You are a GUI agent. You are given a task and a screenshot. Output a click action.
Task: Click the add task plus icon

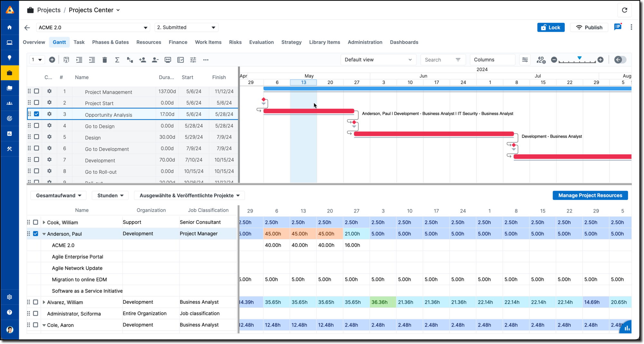(x=52, y=60)
